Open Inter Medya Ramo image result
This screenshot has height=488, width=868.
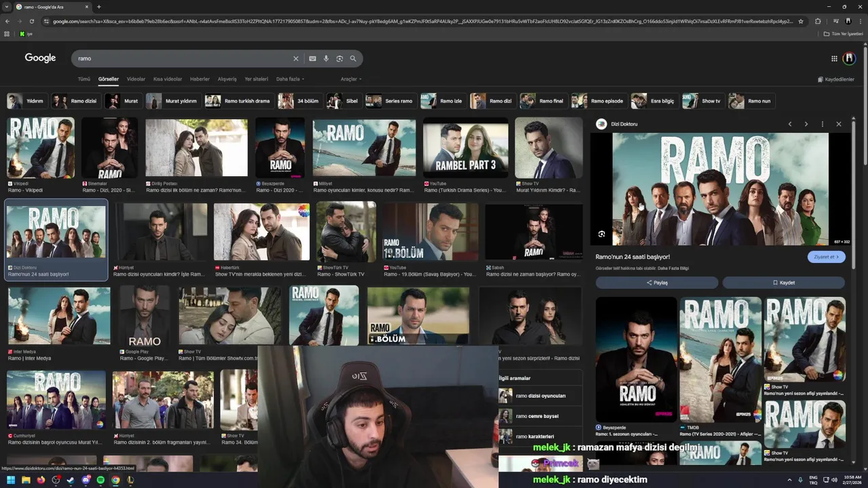(x=59, y=317)
